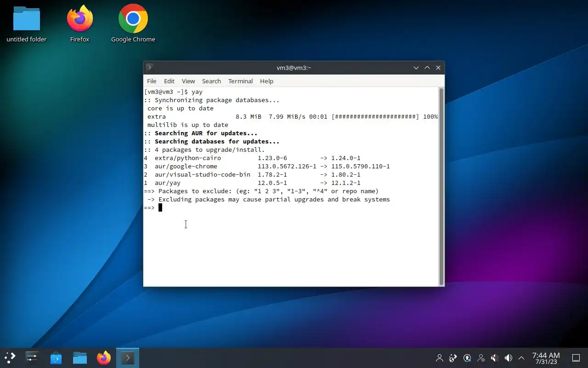Click the aur/yay package line

tap(252, 183)
